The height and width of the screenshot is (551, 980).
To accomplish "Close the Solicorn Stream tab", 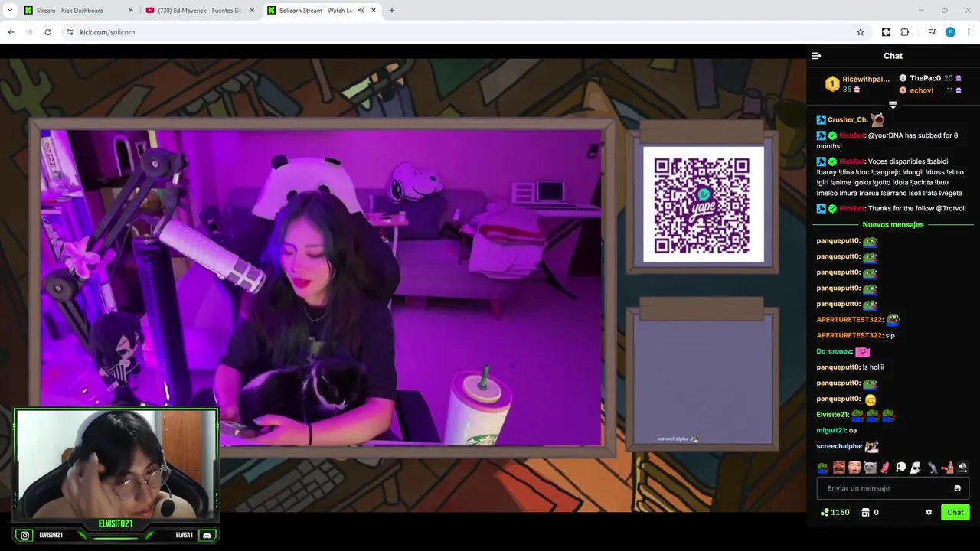I will click(x=373, y=11).
